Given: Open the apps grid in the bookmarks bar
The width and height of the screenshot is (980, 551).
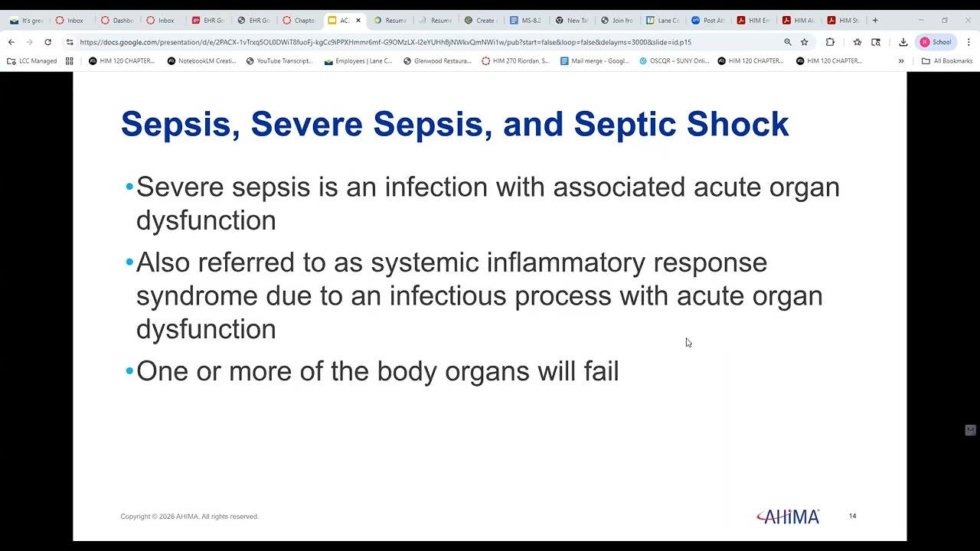Looking at the screenshot, I should point(69,60).
